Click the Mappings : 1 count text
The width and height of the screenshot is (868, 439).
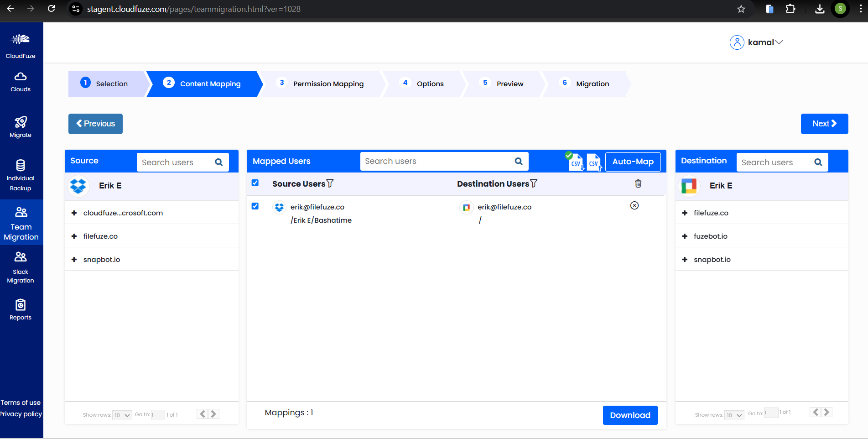tap(289, 413)
